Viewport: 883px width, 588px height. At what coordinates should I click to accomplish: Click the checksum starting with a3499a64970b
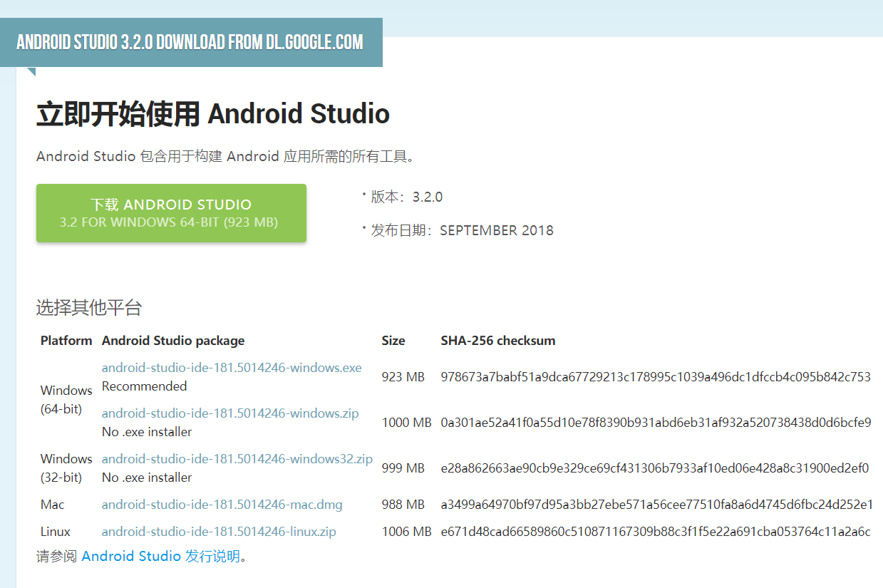pyautogui.click(x=657, y=505)
